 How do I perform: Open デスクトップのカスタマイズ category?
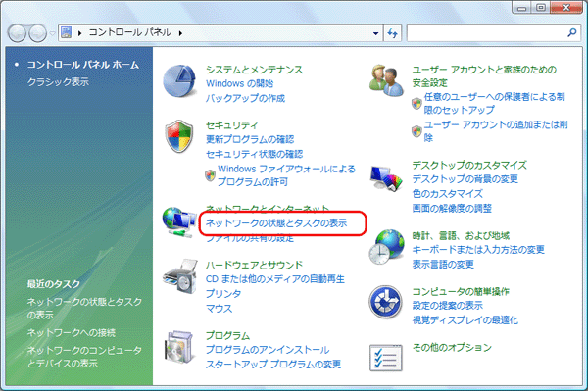click(x=469, y=166)
